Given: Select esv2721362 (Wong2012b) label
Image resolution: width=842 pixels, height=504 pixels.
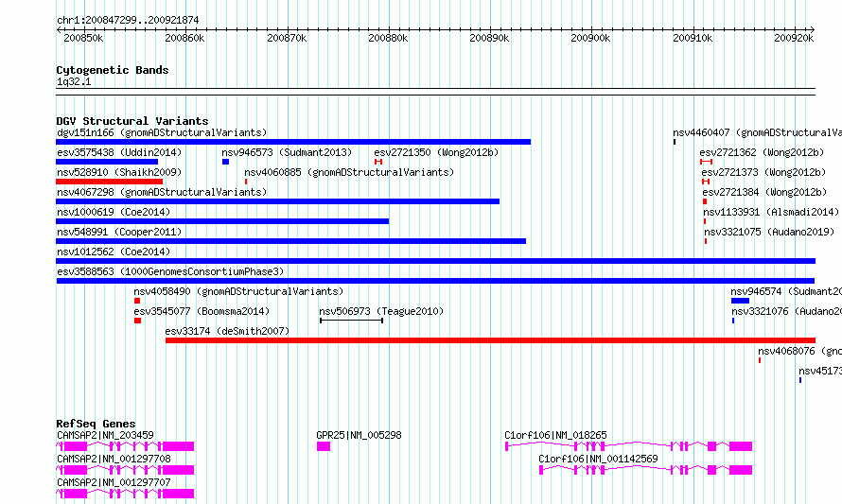Looking at the screenshot, I should [762, 152].
